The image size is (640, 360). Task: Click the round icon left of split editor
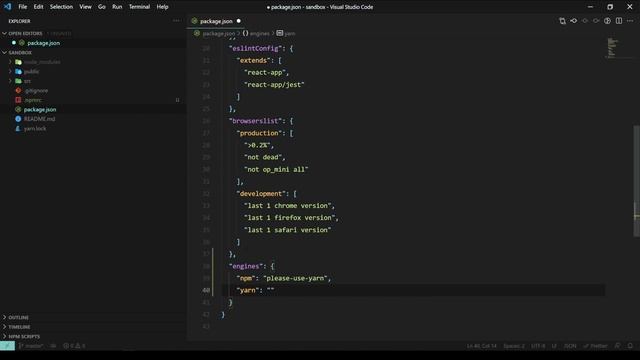[x=607, y=21]
